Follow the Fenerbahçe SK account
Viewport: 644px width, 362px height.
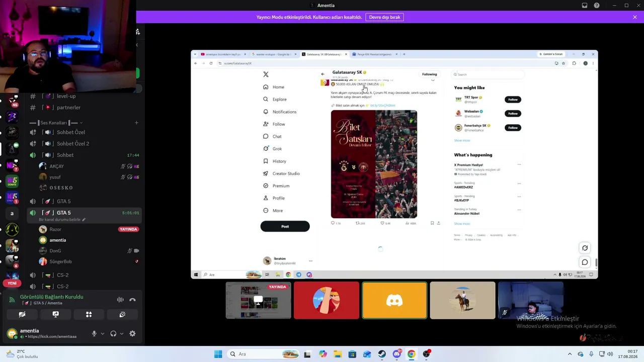click(513, 128)
